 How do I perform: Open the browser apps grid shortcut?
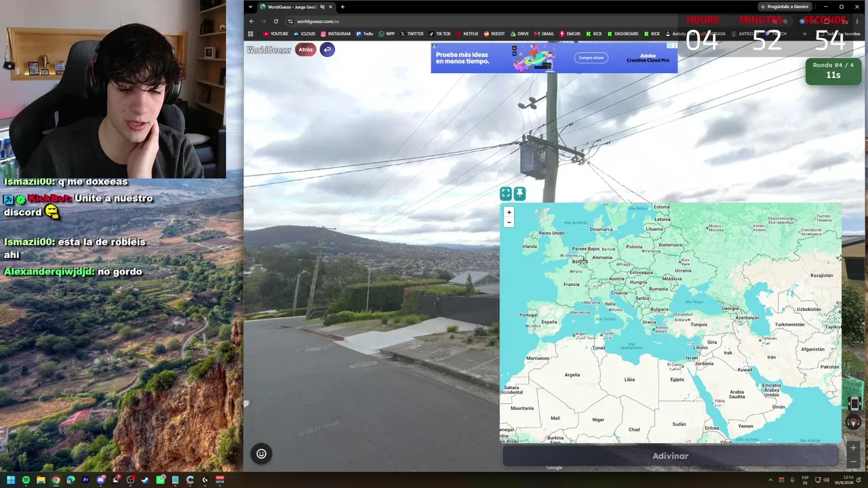coord(251,34)
